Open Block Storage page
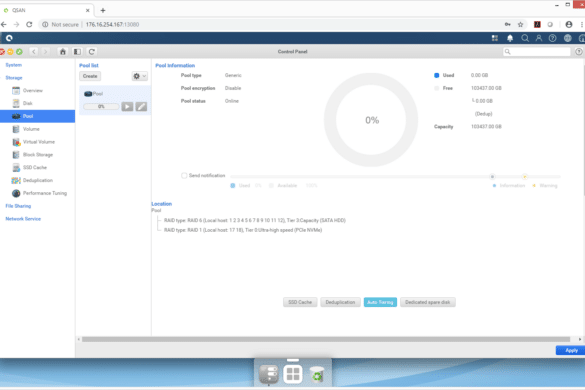The height and width of the screenshot is (390, 585). click(38, 155)
